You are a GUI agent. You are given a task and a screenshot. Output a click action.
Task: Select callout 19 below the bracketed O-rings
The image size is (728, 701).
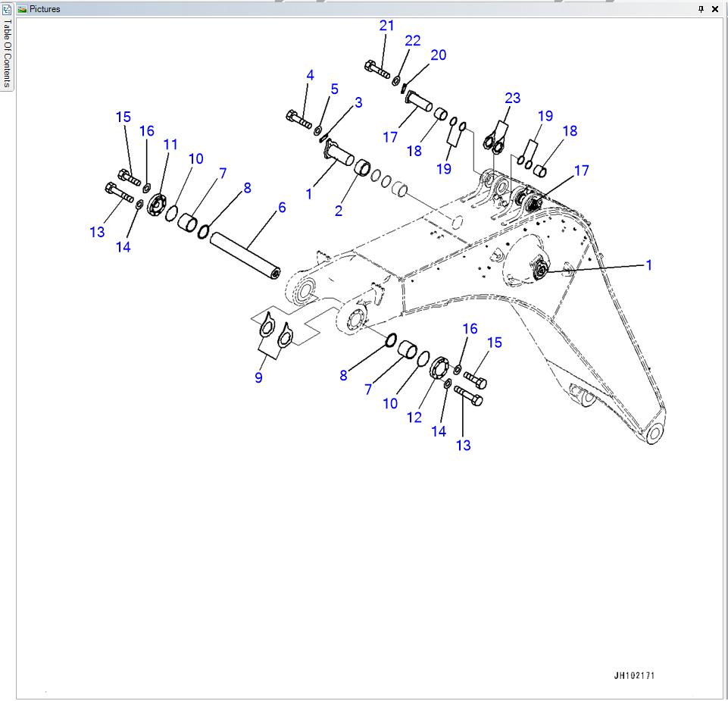click(x=444, y=168)
